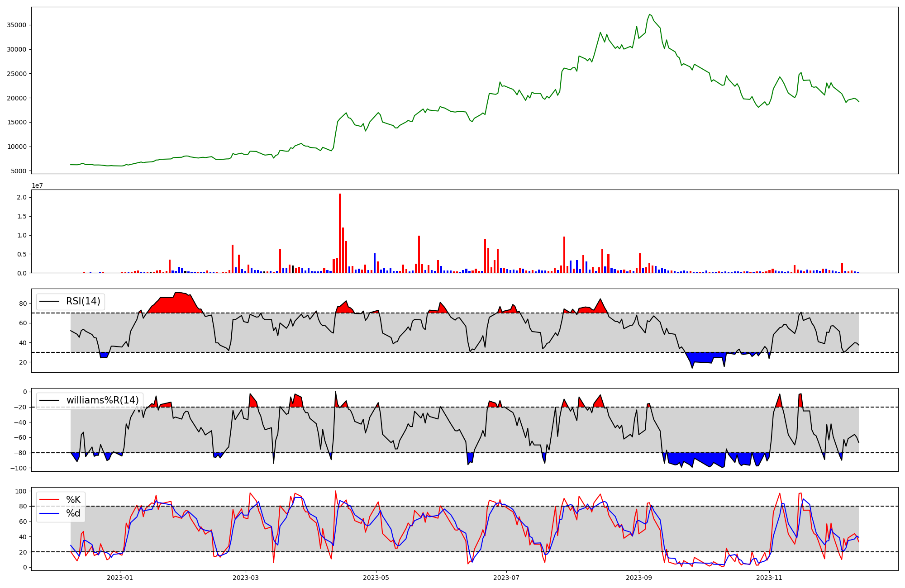Screen dimensions: 905x588
Task: Click the 2023-03 x-axis date label
Action: [x=246, y=578]
